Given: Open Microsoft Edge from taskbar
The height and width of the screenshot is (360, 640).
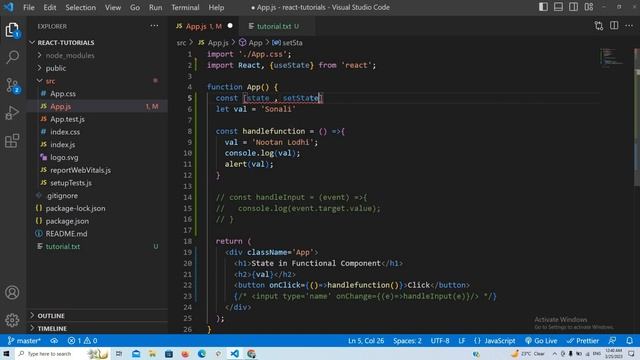Looking at the screenshot, I should (202, 353).
